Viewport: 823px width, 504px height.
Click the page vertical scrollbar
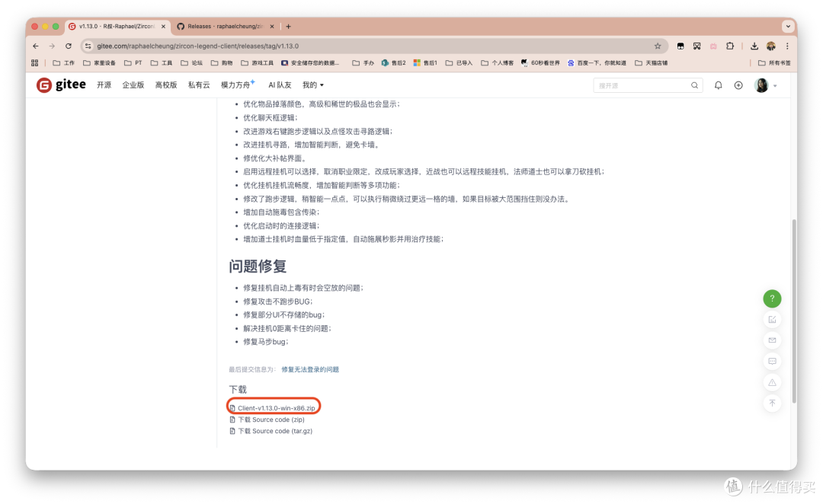coord(794,311)
